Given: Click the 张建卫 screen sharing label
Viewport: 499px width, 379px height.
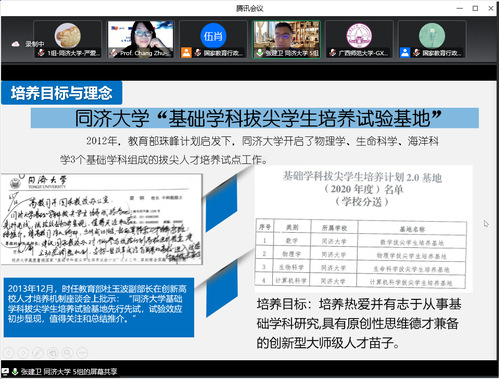Looking at the screenshot, I should tap(69, 371).
